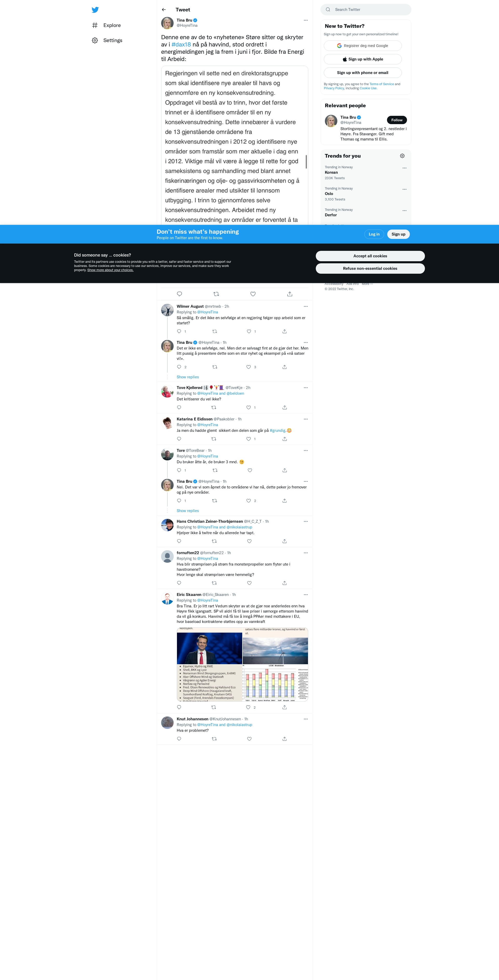The width and height of the screenshot is (499, 980).
Task: Accept all cookies
Action: point(370,256)
